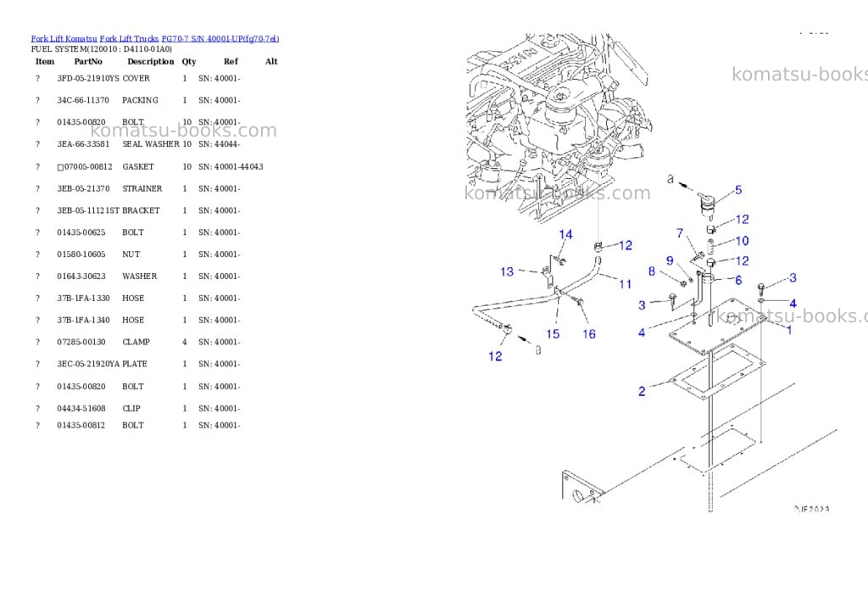
Task: Select part number 07005-00812
Action: pos(88,167)
